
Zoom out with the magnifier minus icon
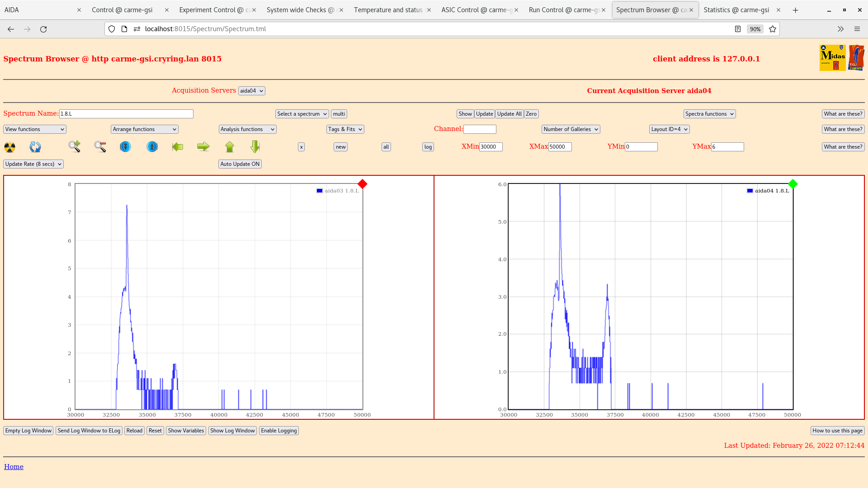(100, 146)
